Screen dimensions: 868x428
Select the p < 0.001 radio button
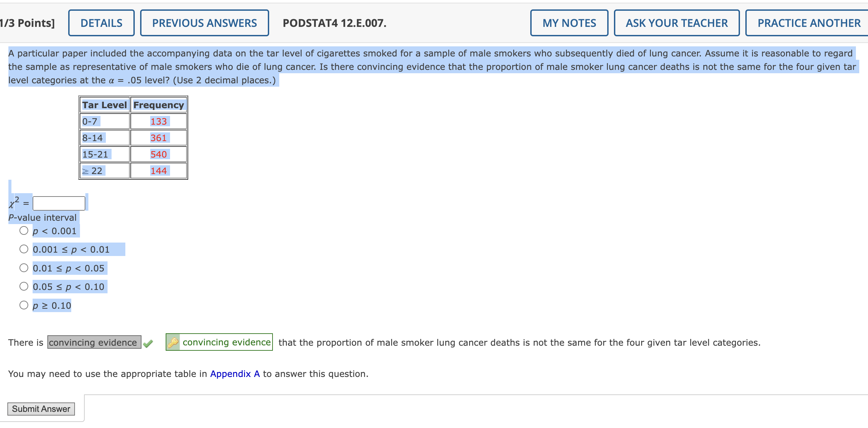(x=23, y=231)
